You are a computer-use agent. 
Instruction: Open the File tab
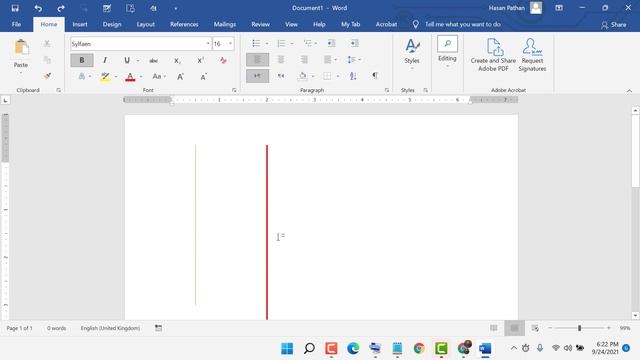pos(16,24)
